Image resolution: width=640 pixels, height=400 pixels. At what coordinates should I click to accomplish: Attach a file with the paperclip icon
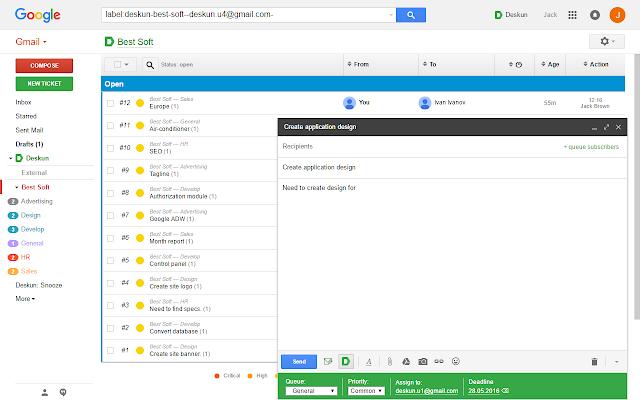(x=389, y=360)
